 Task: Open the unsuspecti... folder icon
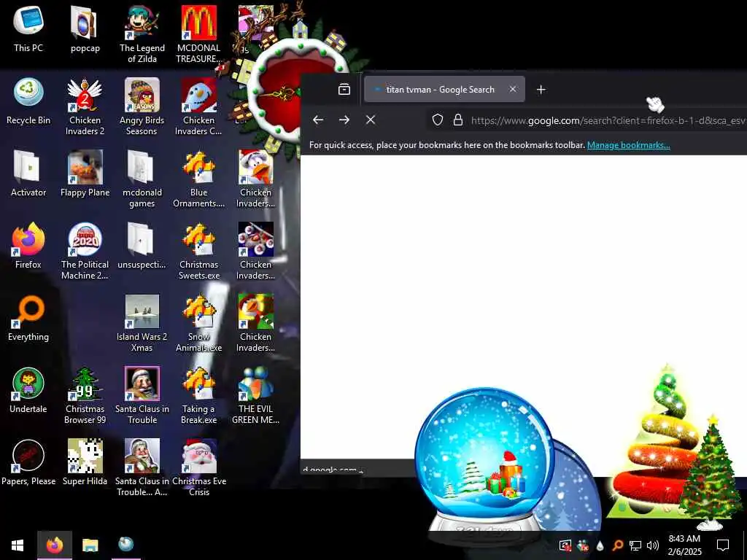(142, 246)
